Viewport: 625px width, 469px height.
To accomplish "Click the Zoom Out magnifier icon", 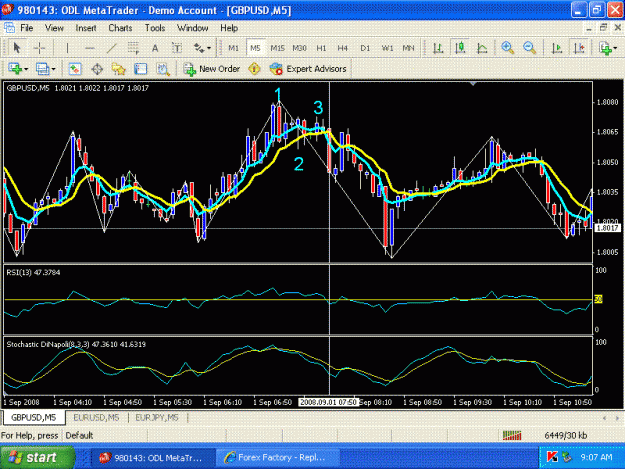I will 529,48.
